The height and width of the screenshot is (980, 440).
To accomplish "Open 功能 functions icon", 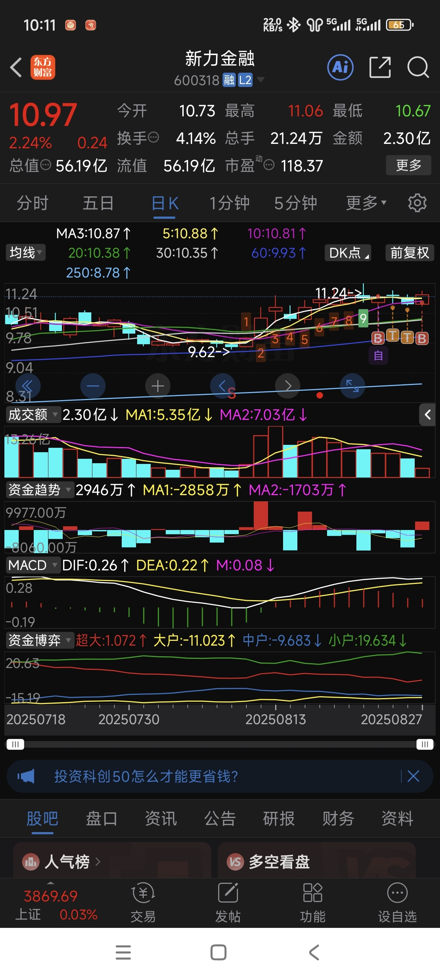I will point(313,903).
